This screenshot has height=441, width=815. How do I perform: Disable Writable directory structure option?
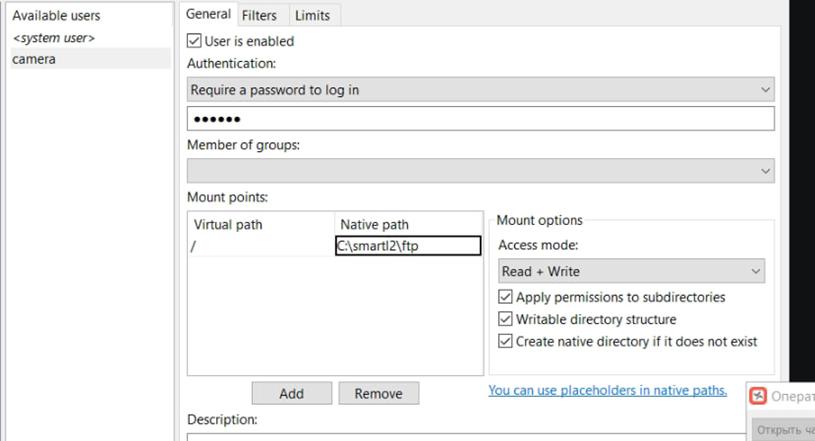505,319
